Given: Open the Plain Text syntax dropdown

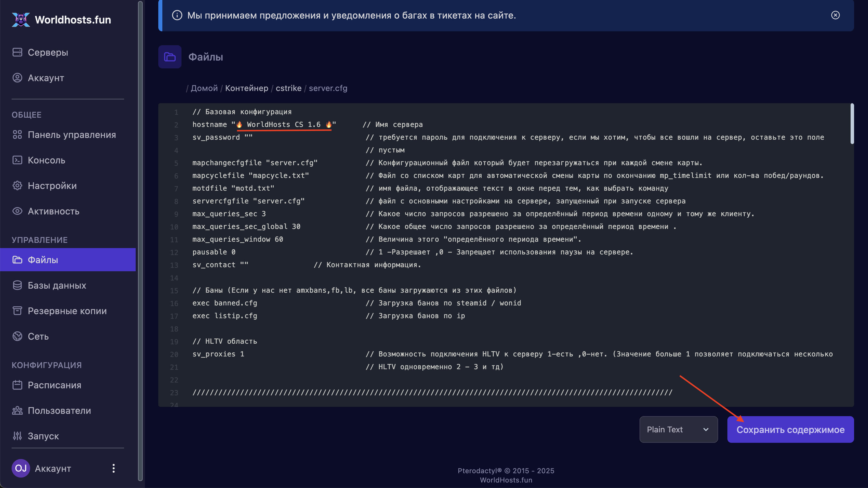Looking at the screenshot, I should [x=678, y=429].
